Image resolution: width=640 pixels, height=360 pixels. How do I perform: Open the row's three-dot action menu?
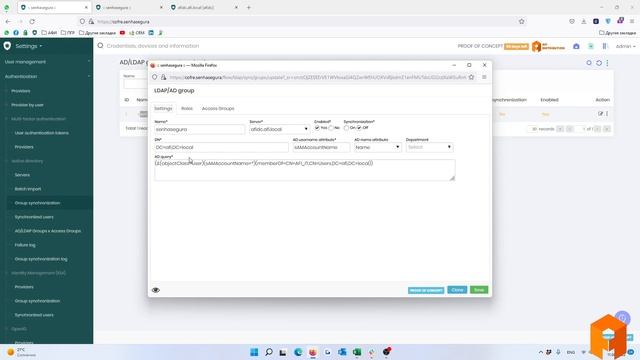coord(607,114)
